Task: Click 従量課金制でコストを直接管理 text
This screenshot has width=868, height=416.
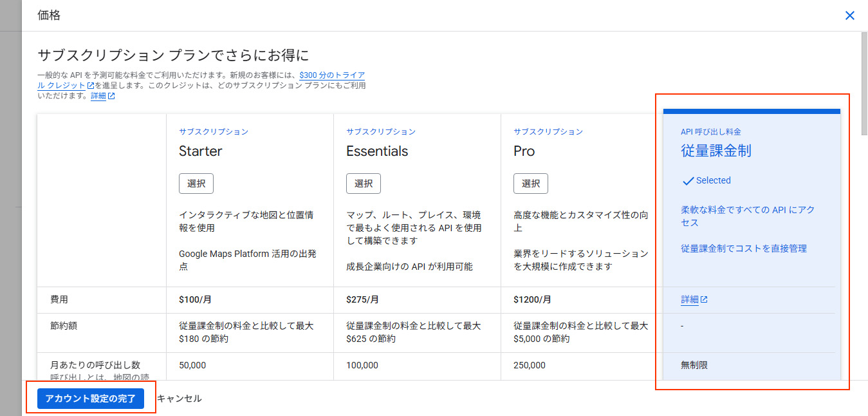Action: pyautogui.click(x=743, y=249)
